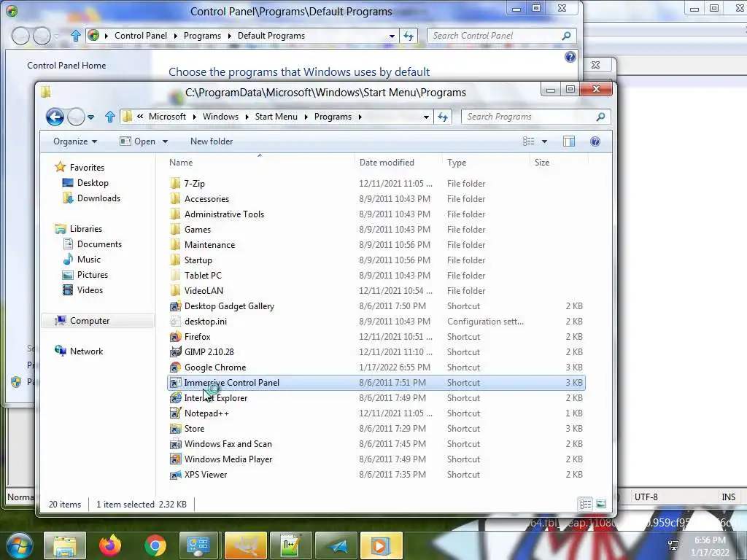Open Windows Explorer from the taskbar

(x=65, y=545)
